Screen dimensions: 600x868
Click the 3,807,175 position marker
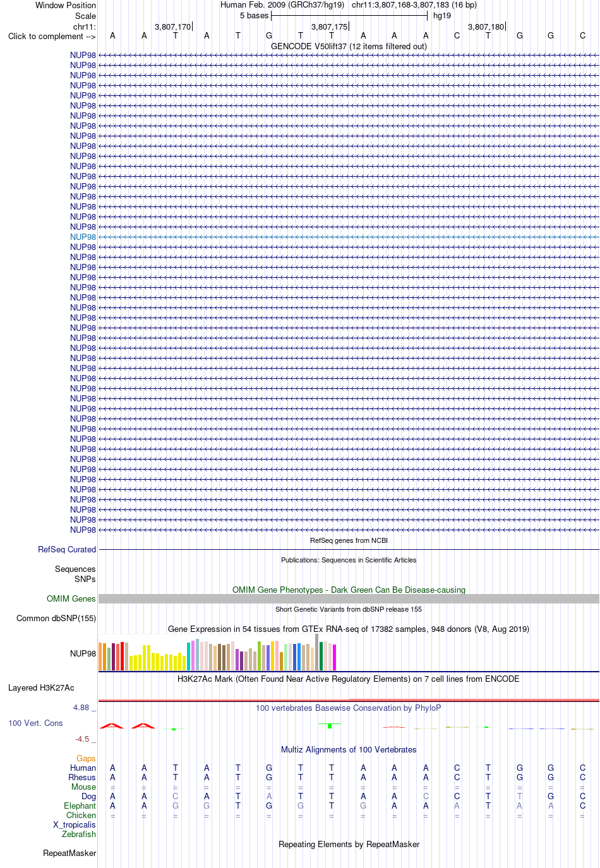tap(329, 27)
